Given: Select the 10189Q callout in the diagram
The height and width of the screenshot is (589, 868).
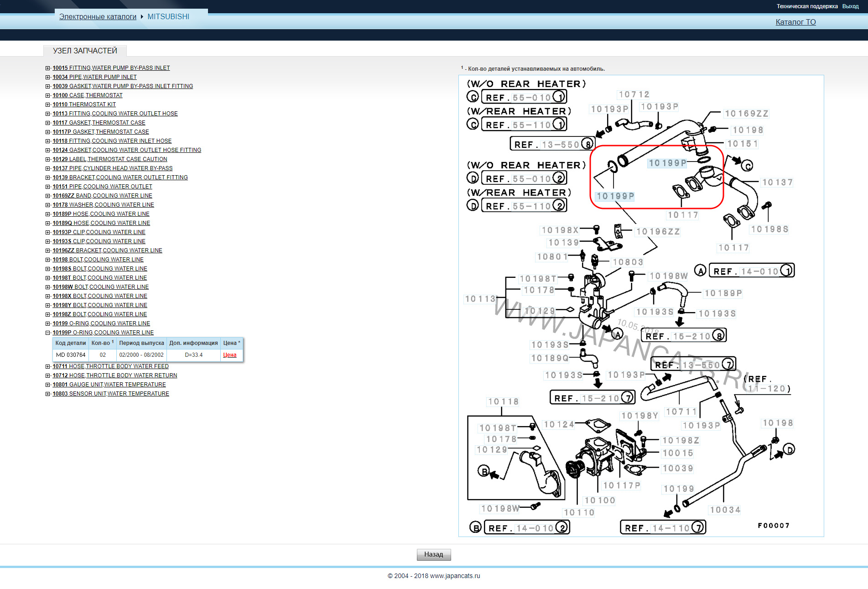Looking at the screenshot, I should pos(550,358).
